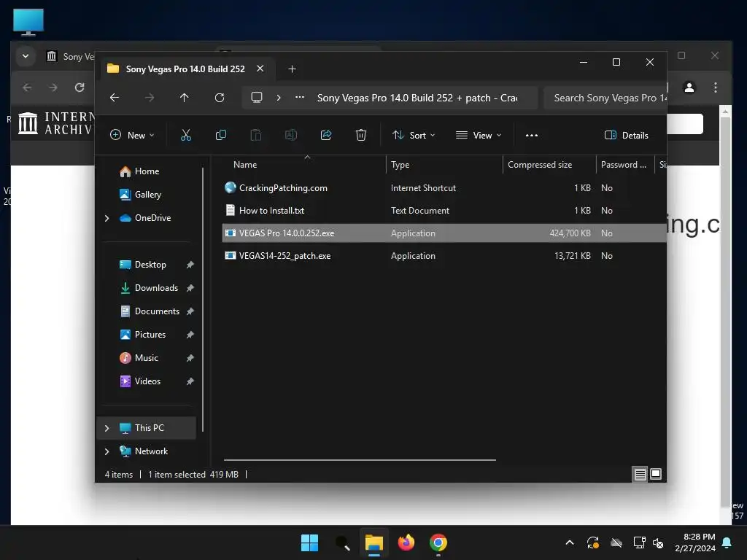Open the Windows Start menu
The width and height of the screenshot is (747, 560).
point(309,542)
